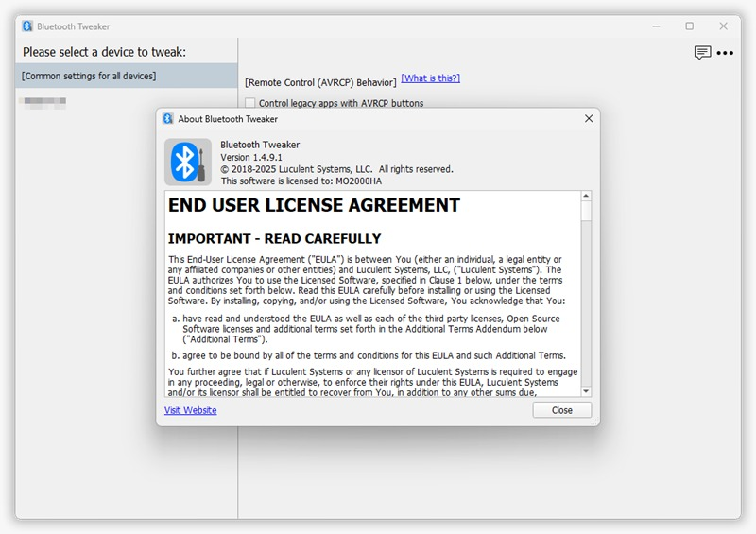Click the EULA scrollbar up arrow
The height and width of the screenshot is (534, 756).
point(586,198)
